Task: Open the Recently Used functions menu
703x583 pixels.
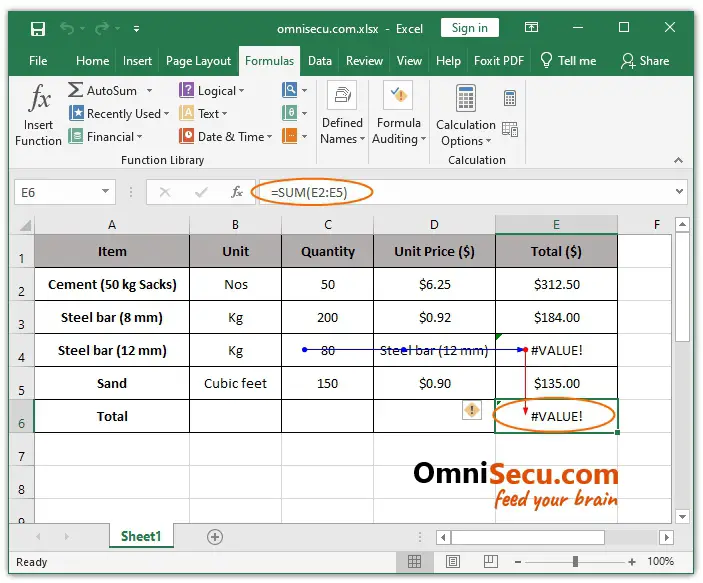Action: pyautogui.click(x=119, y=113)
